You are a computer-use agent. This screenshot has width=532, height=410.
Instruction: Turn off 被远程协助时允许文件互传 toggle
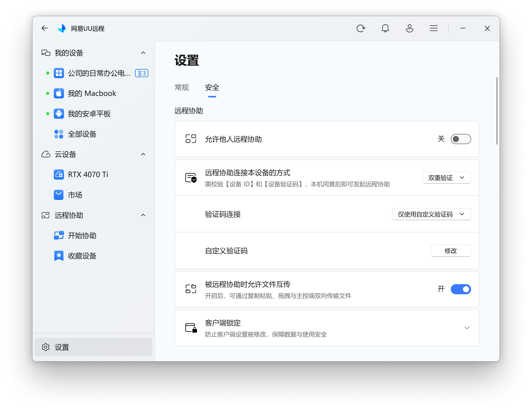pyautogui.click(x=461, y=289)
